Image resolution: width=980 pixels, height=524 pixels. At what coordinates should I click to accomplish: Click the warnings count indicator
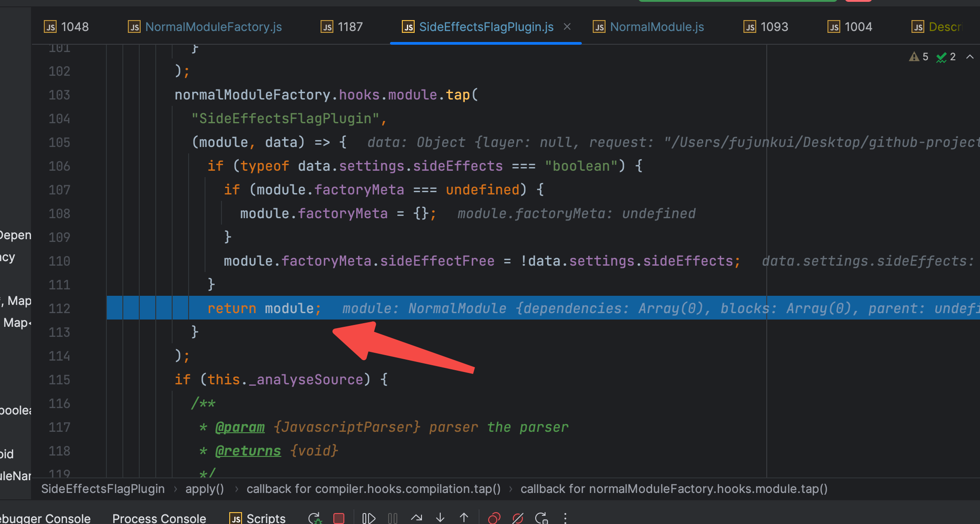pyautogui.click(x=919, y=57)
